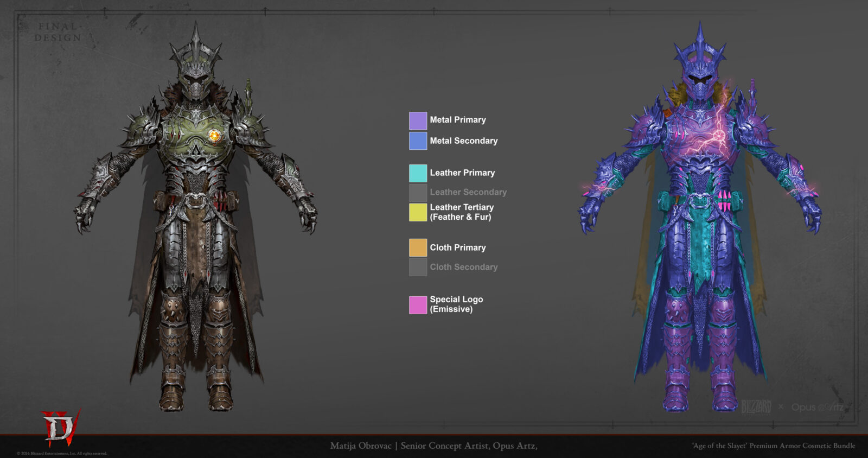868x458 pixels.
Task: Click the "Metal Secondary" label
Action: click(464, 141)
